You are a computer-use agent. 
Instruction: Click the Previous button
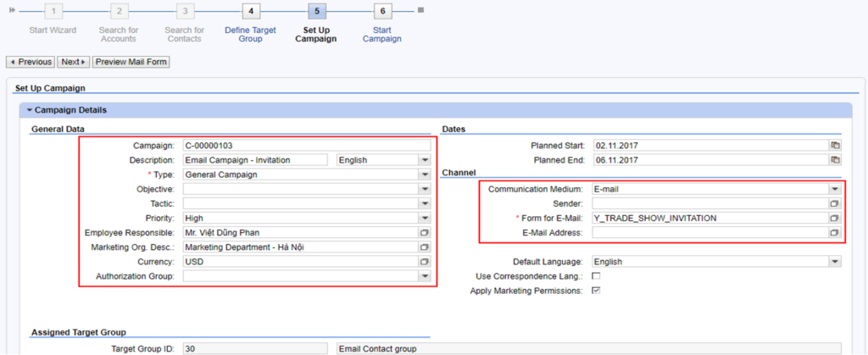tap(31, 62)
